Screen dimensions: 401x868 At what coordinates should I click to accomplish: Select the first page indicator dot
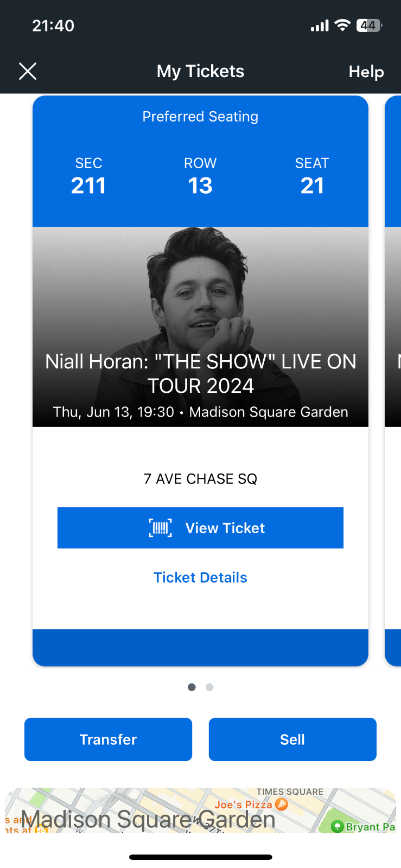pos(192,687)
